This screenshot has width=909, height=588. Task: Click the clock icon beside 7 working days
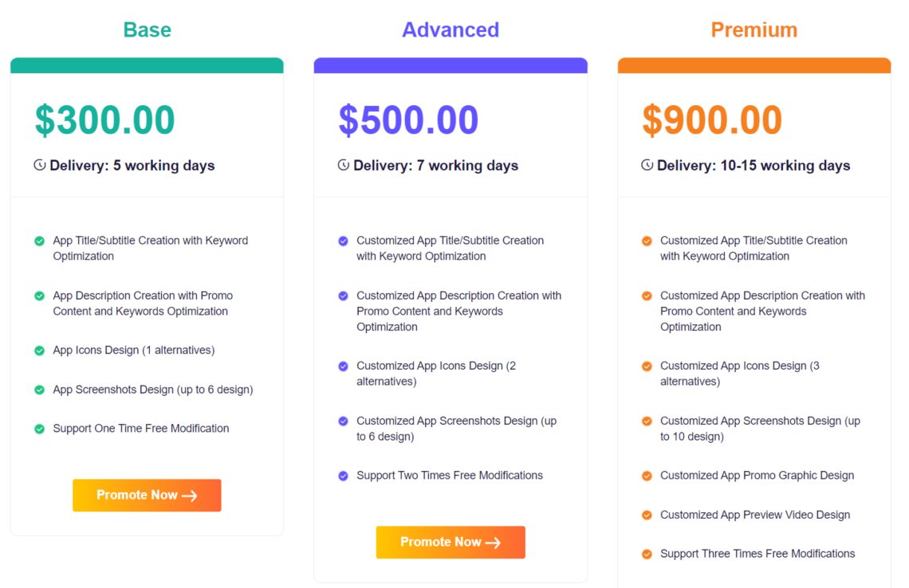click(x=343, y=165)
